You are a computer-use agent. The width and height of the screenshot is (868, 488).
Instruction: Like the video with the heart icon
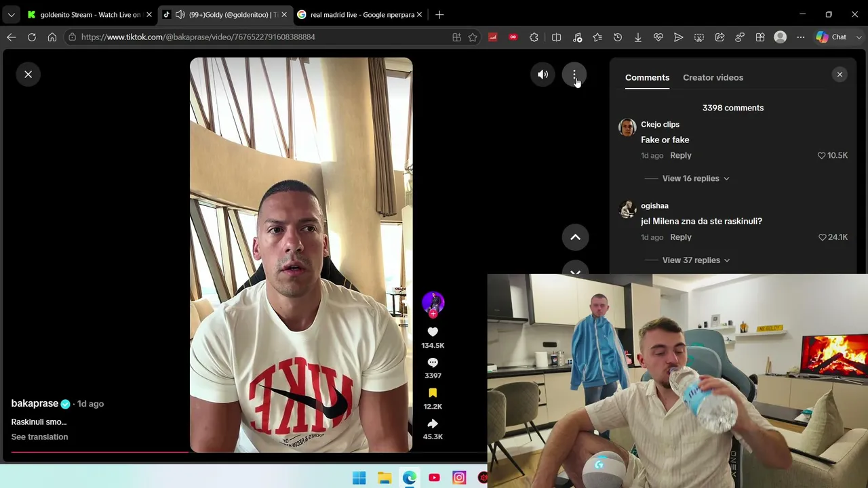pos(433,332)
